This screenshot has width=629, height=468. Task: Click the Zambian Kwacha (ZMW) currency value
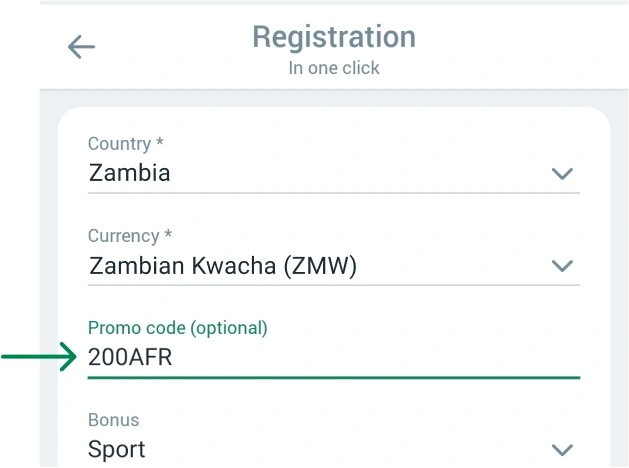[x=223, y=266]
